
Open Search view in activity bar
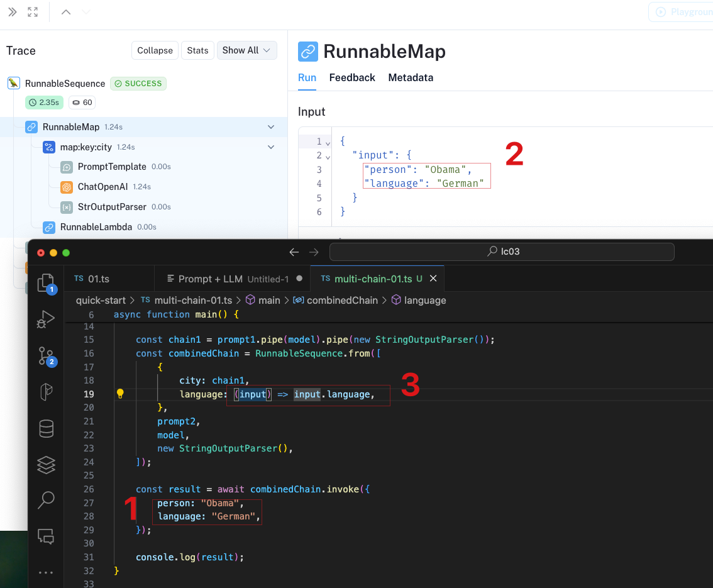point(47,500)
